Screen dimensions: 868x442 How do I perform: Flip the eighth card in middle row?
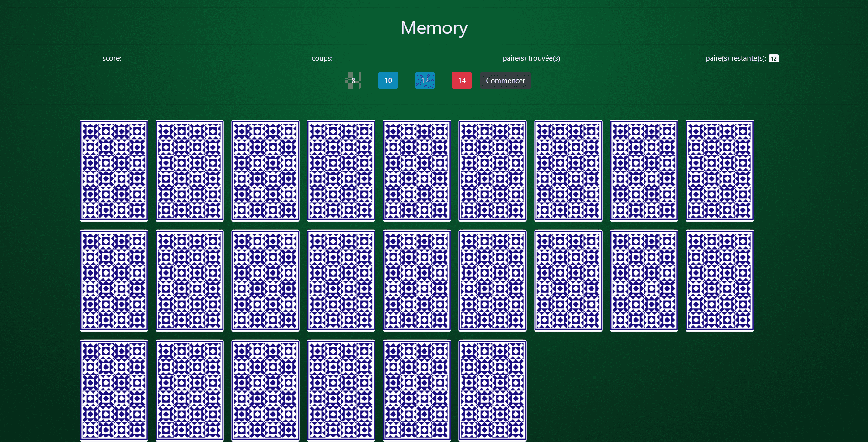point(644,281)
